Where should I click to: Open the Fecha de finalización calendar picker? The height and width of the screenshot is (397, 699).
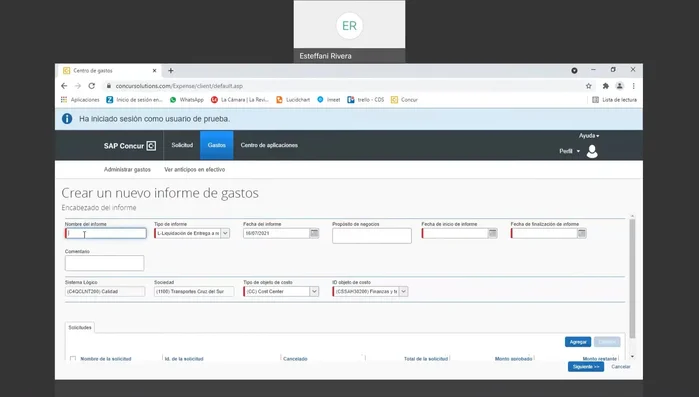(582, 233)
